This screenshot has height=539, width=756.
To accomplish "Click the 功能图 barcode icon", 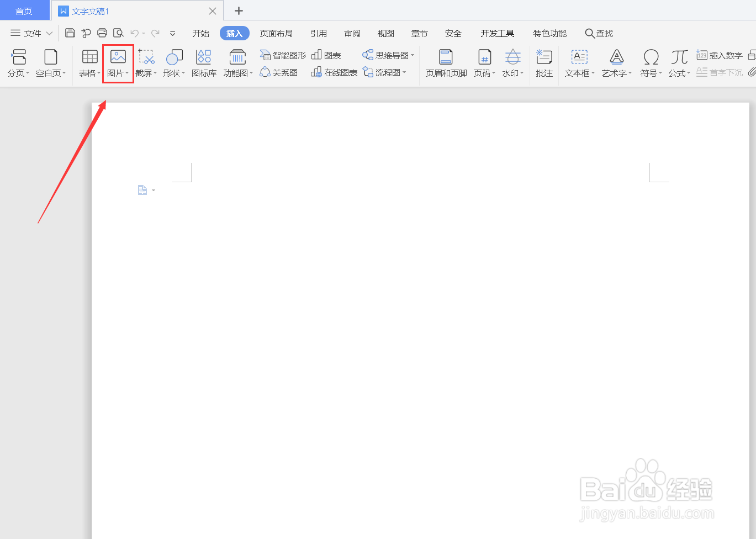I will 237,57.
